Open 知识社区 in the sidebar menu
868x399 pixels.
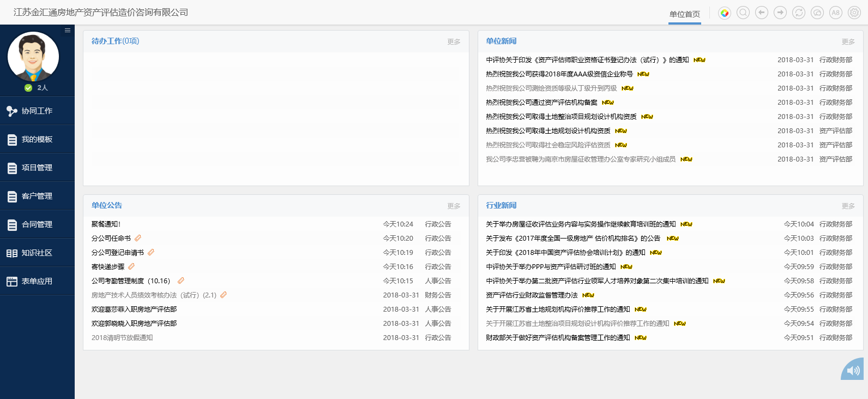37,253
